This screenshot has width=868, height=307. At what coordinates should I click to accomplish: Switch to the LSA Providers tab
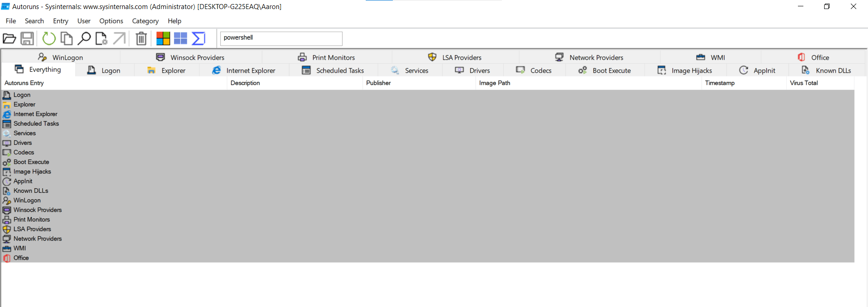point(455,57)
